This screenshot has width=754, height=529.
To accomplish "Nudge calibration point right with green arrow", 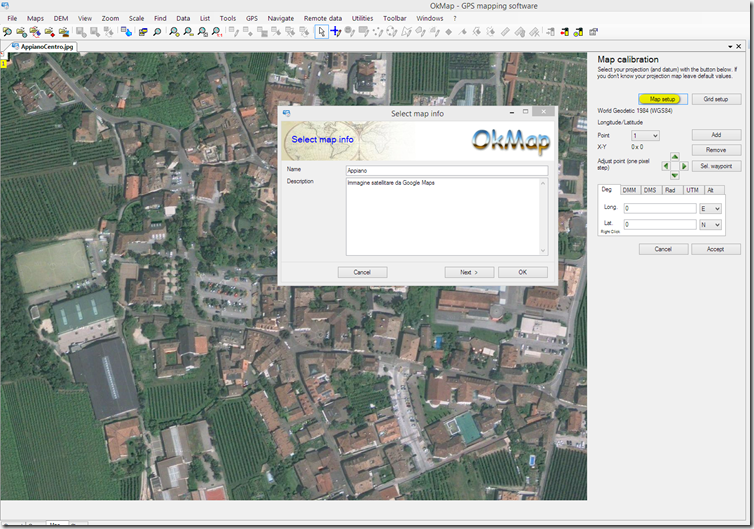I will click(685, 167).
